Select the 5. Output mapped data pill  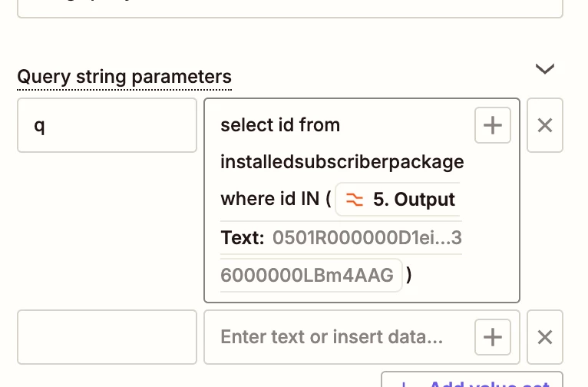tap(398, 199)
